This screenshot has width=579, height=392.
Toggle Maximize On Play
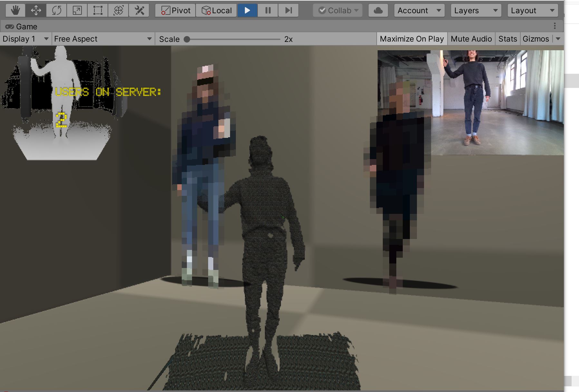(x=412, y=39)
